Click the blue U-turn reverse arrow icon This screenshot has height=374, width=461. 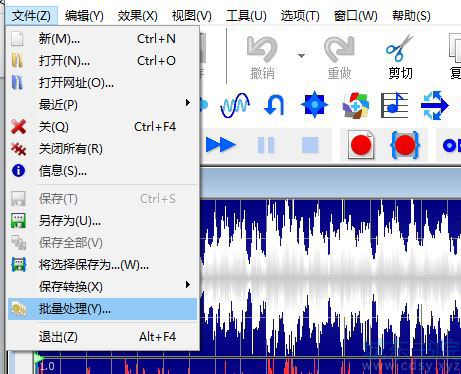coord(274,105)
